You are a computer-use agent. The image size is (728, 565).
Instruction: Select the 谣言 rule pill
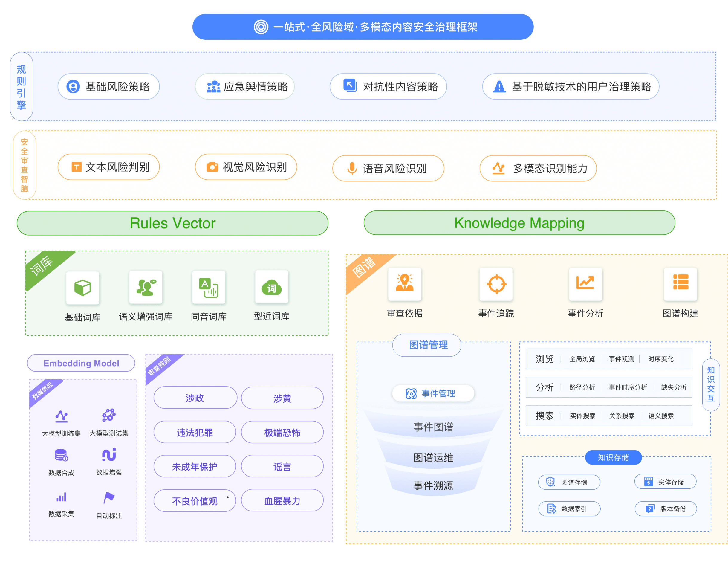click(282, 466)
